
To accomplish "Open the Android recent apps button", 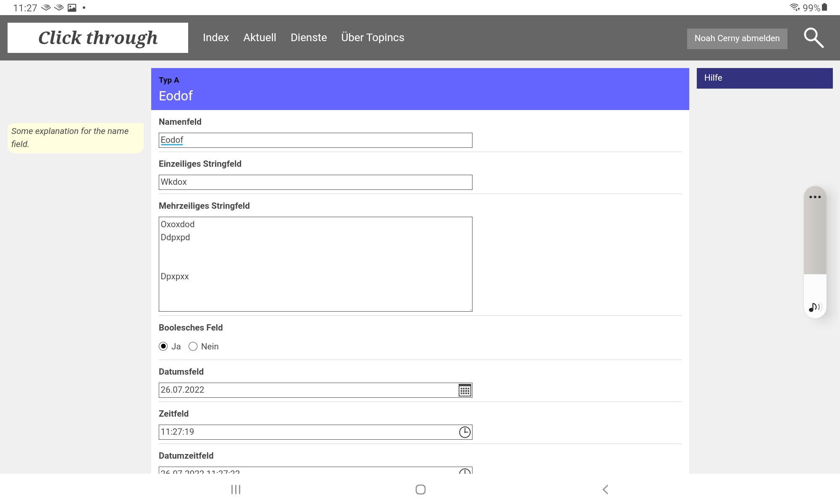I will pyautogui.click(x=236, y=489).
